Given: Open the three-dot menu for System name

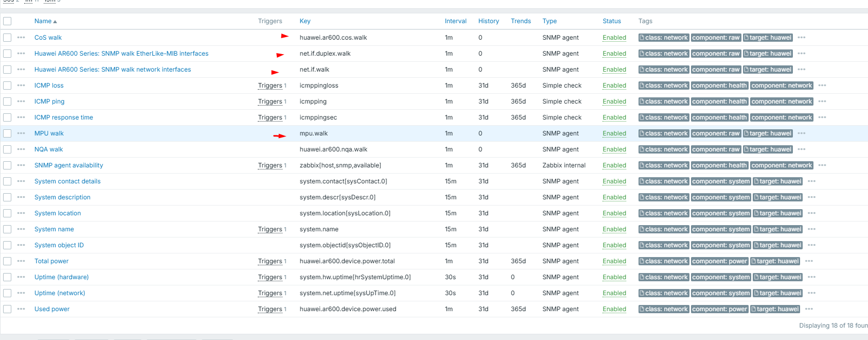Looking at the screenshot, I should point(21,229).
